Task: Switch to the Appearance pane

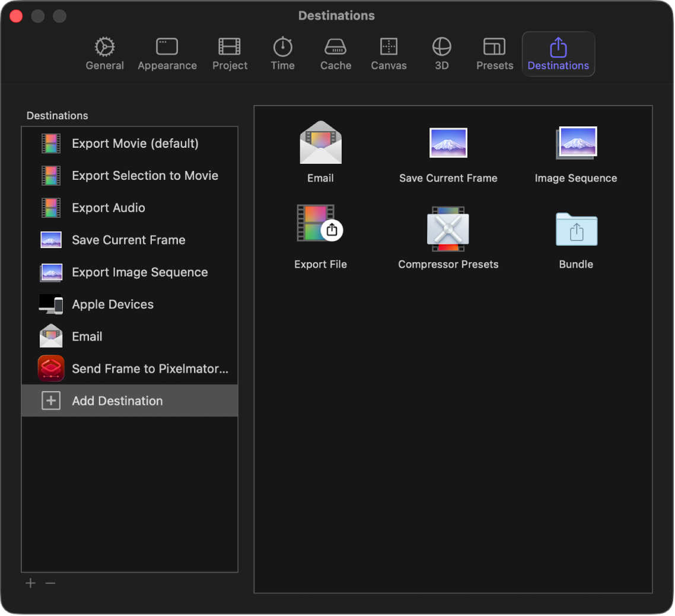Action: [x=167, y=54]
